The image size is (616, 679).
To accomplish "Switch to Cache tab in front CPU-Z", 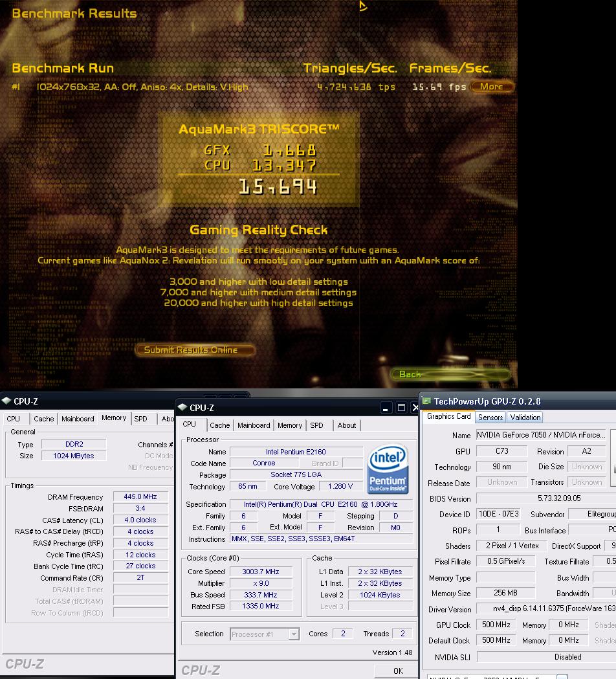I will coord(220,425).
